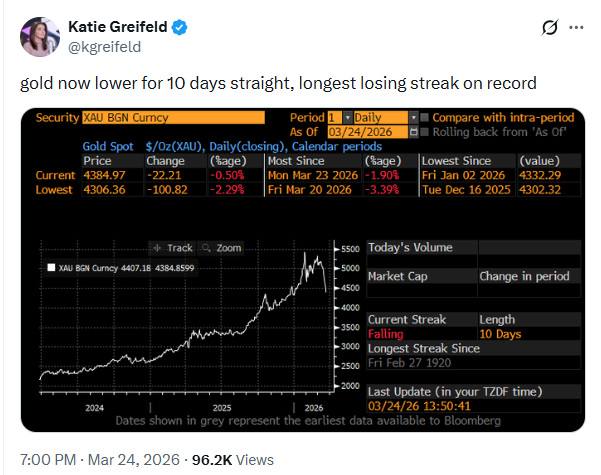Click the As Of date field 03/24/2026
The width and height of the screenshot is (601, 475).
363,131
